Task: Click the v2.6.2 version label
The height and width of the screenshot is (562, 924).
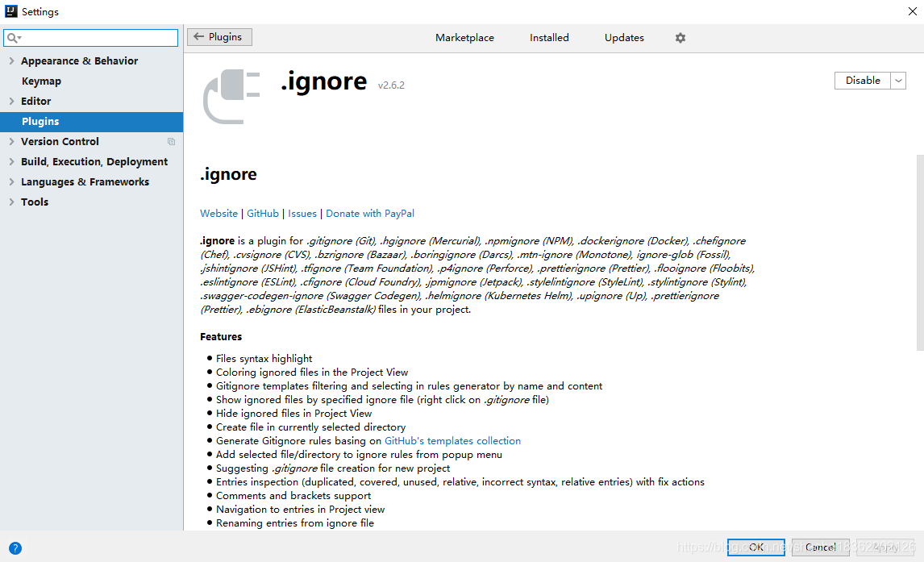Action: click(x=391, y=85)
